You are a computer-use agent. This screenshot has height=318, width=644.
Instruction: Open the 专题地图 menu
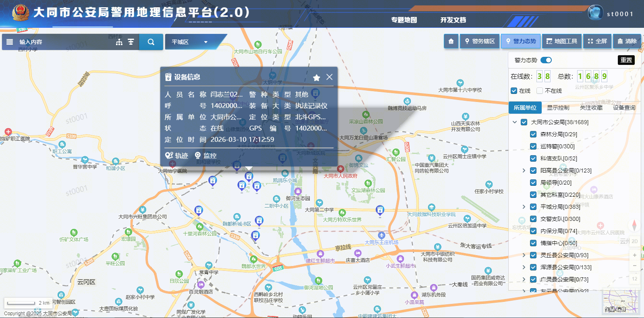[x=404, y=20]
